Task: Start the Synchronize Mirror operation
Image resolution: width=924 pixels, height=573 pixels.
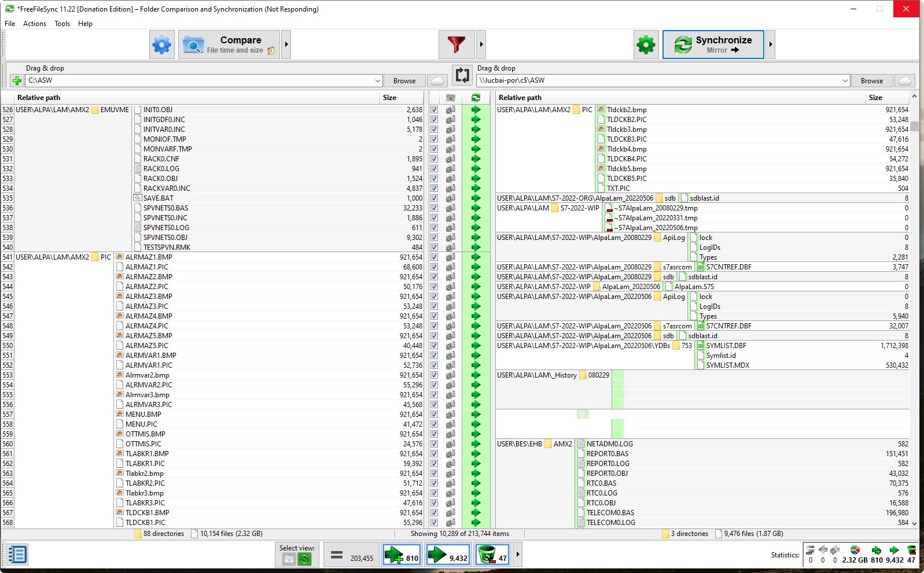Action: click(x=713, y=45)
